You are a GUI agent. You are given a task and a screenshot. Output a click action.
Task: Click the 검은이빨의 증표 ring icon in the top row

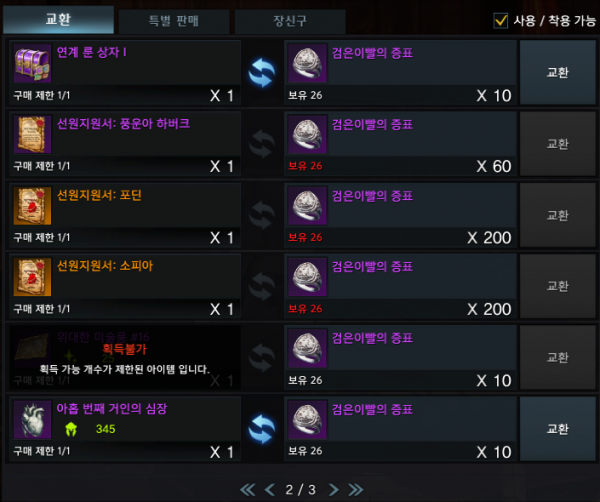tap(307, 63)
